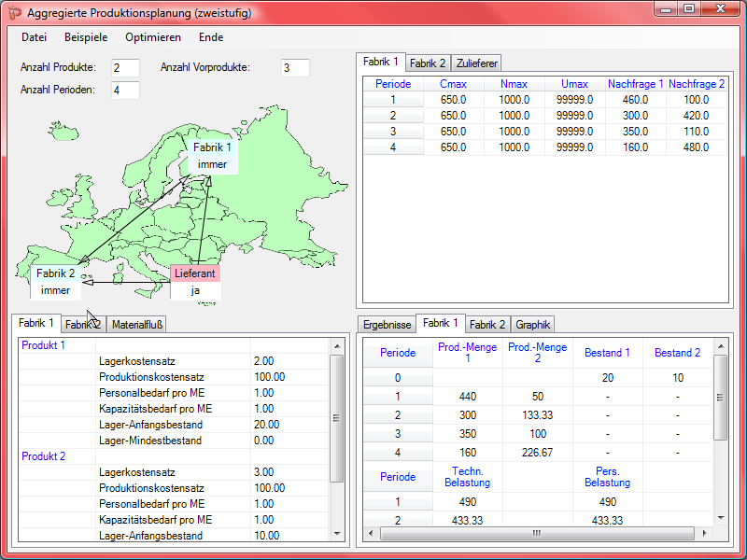
Task: Click the application icon in title bar
Action: point(14,14)
